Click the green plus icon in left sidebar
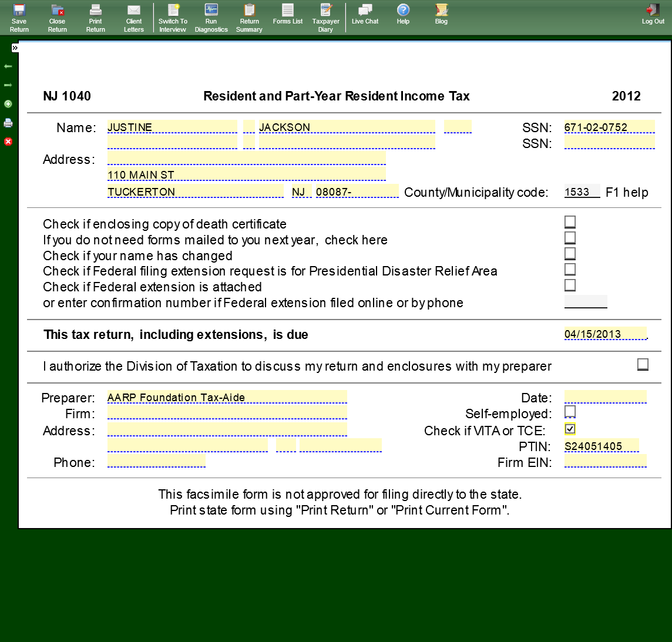This screenshot has width=672, height=642. point(8,104)
